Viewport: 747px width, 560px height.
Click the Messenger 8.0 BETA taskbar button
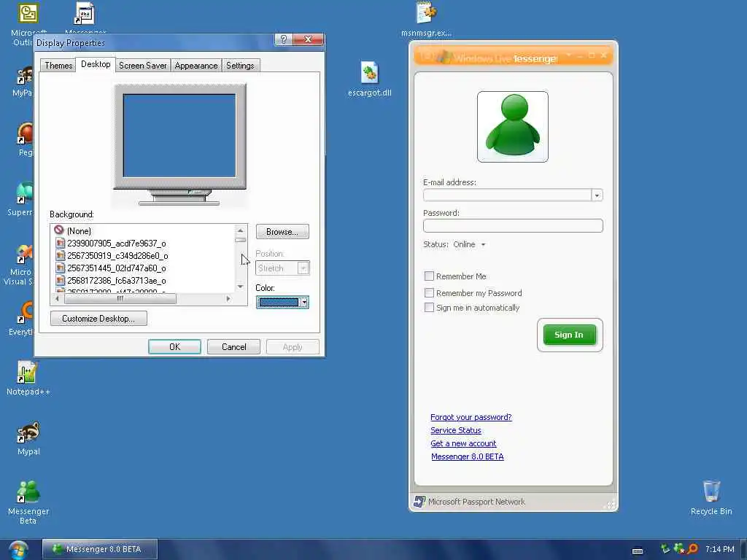[100, 550]
